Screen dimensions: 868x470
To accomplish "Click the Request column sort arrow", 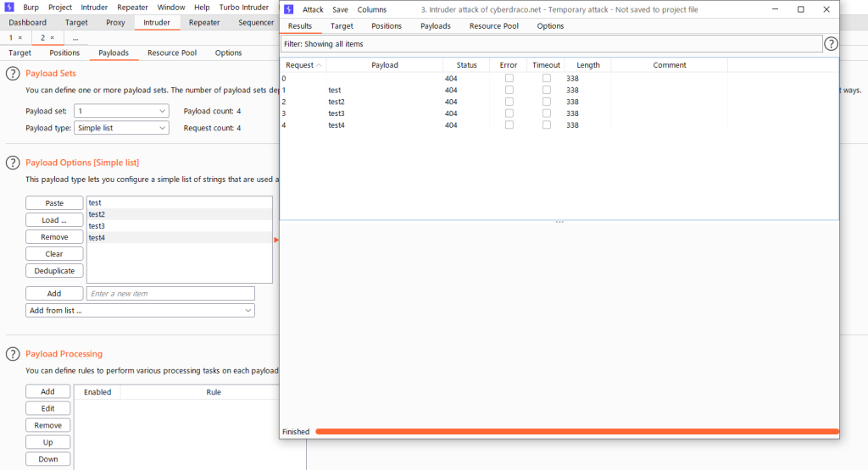I will tap(319, 65).
